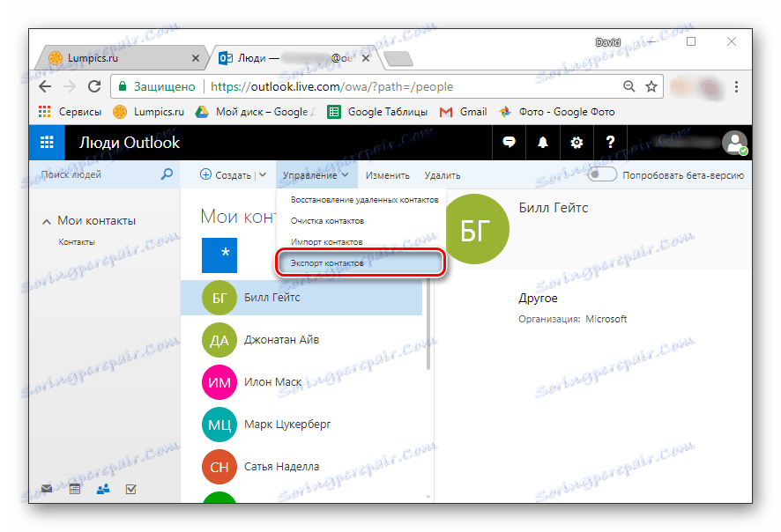Toggle the Попробовать бета-версию switch

(x=602, y=174)
